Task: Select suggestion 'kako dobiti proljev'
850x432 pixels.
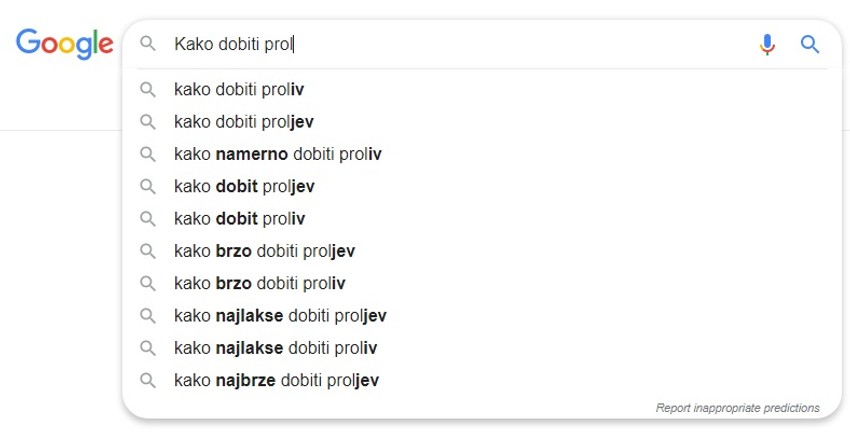Action: pyautogui.click(x=244, y=122)
